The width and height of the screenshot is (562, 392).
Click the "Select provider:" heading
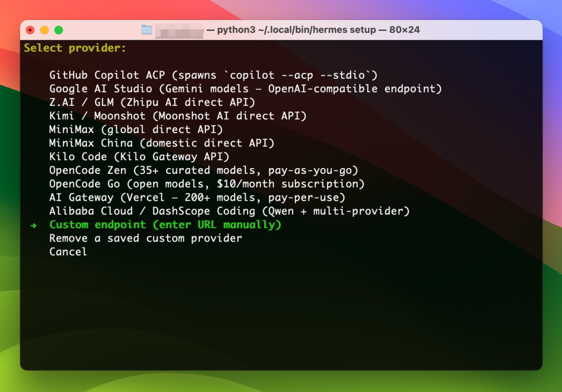coord(75,48)
